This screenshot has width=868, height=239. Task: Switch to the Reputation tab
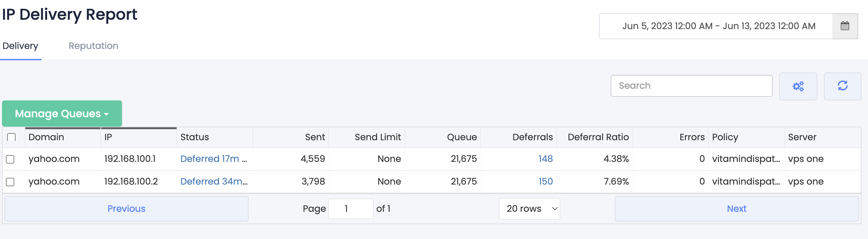click(x=93, y=46)
